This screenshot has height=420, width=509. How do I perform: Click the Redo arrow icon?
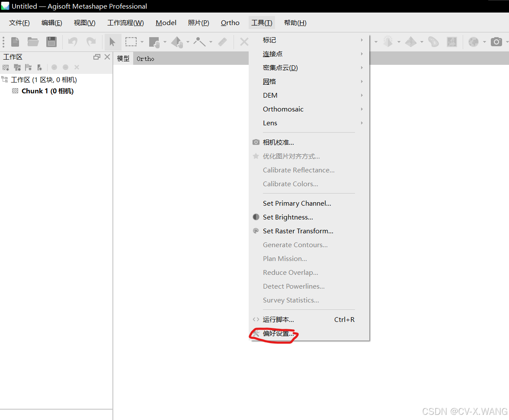click(x=91, y=42)
